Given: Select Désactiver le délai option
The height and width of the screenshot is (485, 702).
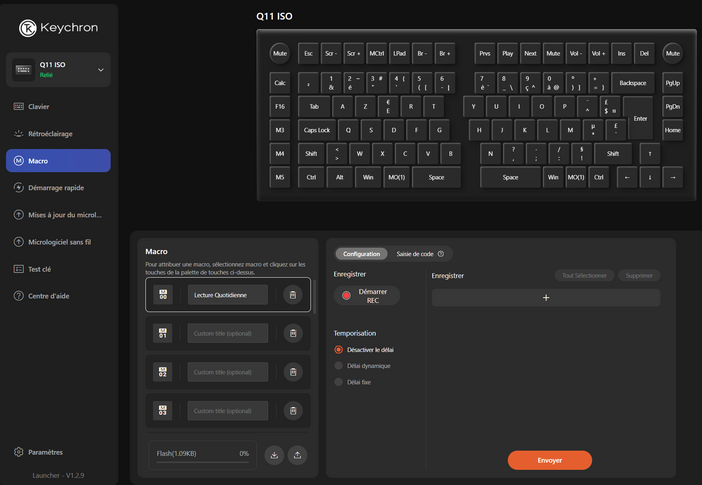Looking at the screenshot, I should click(x=364, y=350).
